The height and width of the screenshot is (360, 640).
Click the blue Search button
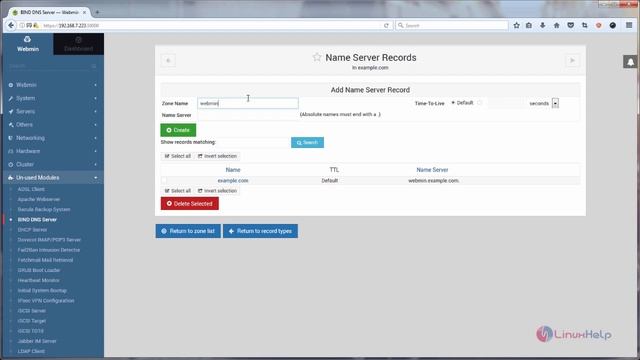point(307,142)
